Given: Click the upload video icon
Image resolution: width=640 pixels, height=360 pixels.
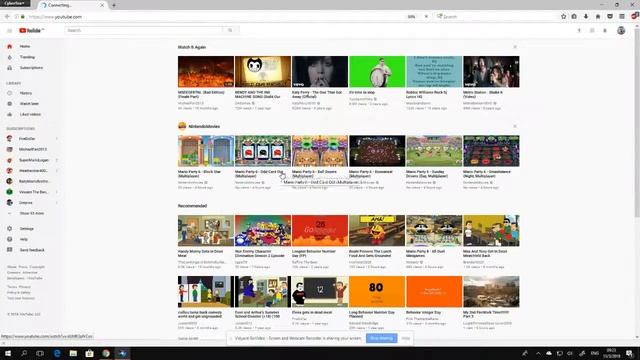Looking at the screenshot, I should [x=579, y=31].
